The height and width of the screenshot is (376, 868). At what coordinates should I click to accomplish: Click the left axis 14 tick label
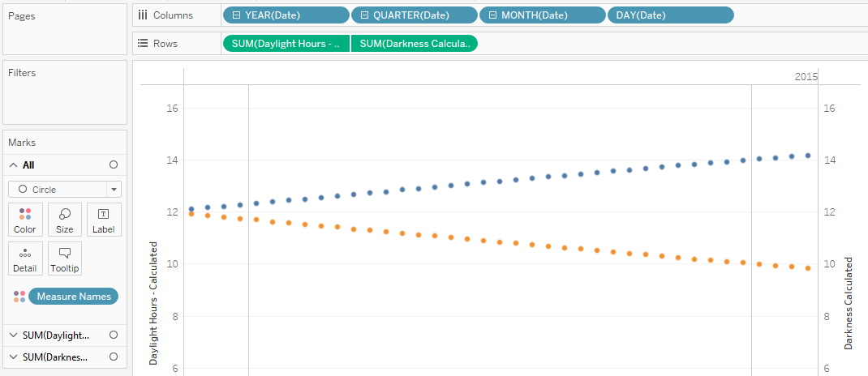click(x=172, y=160)
